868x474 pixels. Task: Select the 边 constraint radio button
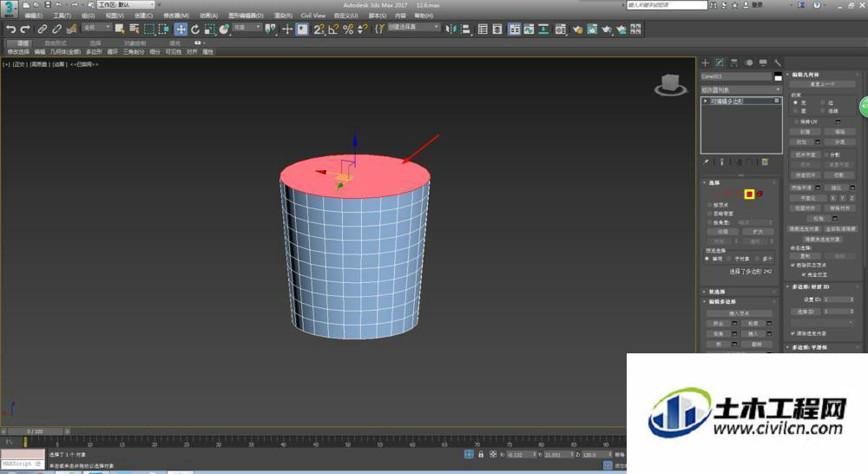[823, 103]
